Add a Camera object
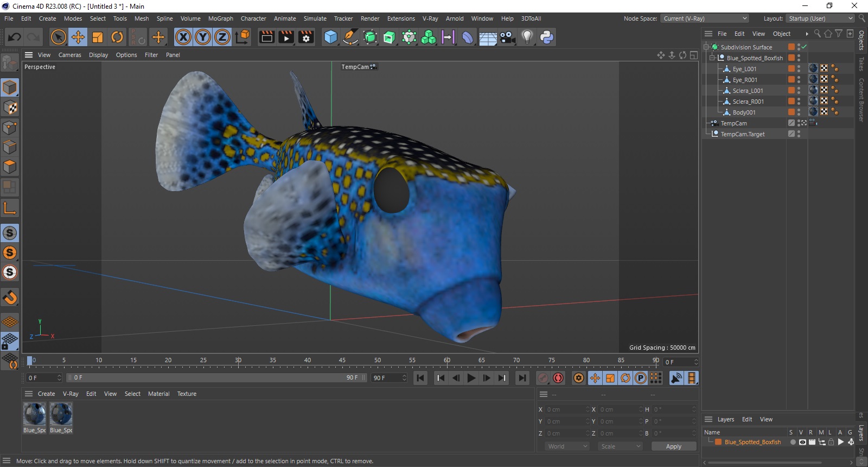 [x=507, y=37]
